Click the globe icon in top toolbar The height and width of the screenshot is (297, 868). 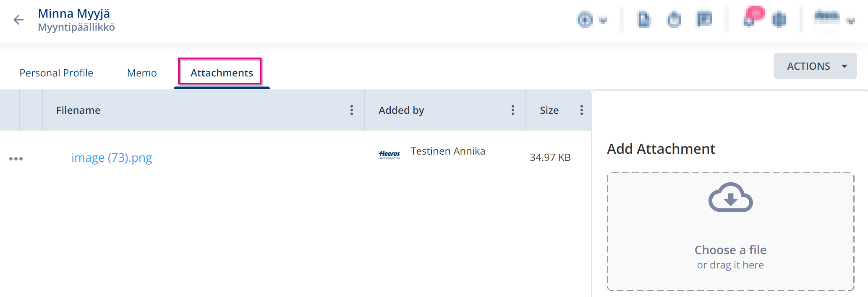coord(779,20)
